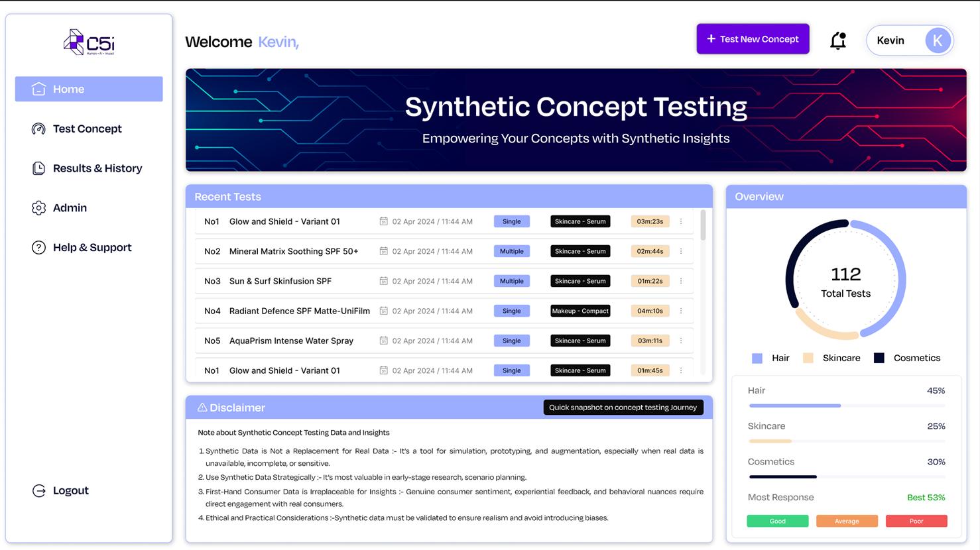Click the Disclaimer warning triangle icon
This screenshot has width=980, height=550.
point(202,408)
